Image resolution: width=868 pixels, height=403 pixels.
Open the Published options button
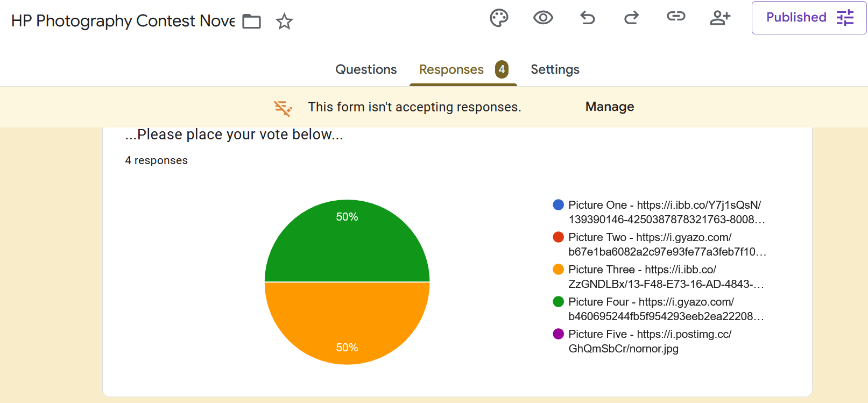(808, 18)
